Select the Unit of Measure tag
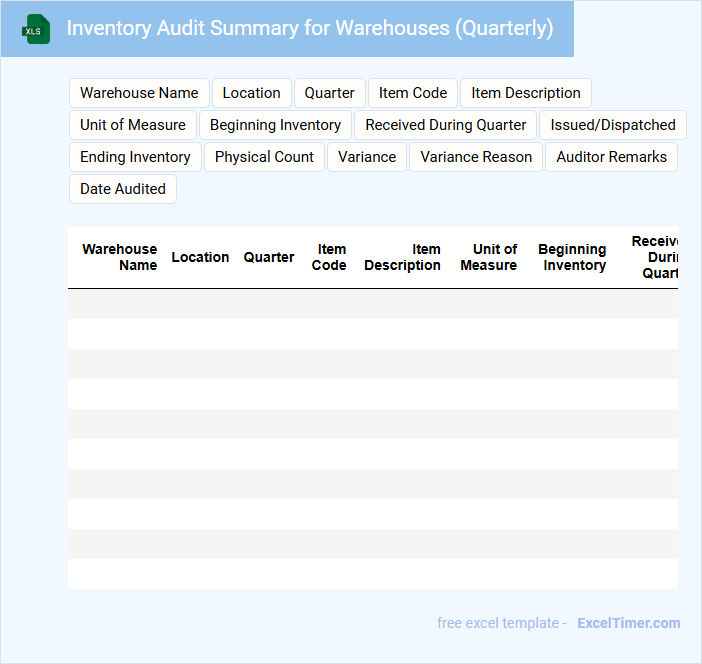Viewport: 702px width, 664px height. [x=133, y=125]
